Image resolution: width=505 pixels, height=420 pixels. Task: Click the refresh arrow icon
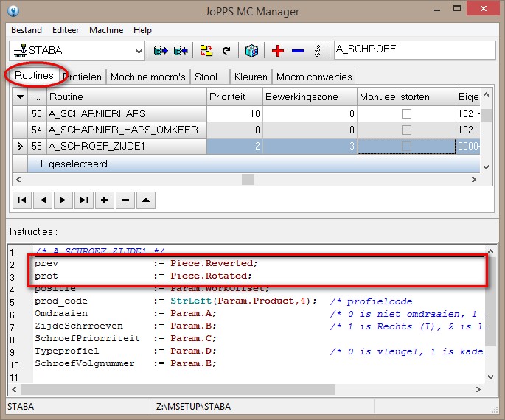pyautogui.click(x=226, y=51)
